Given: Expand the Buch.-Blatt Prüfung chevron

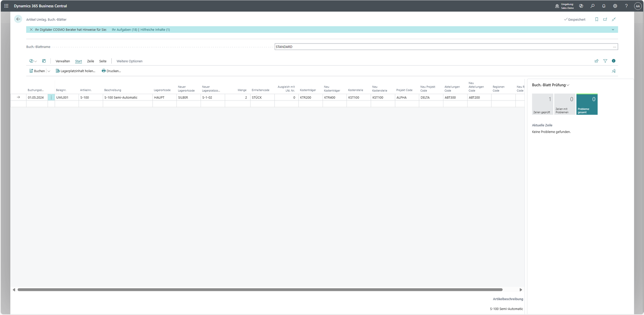Looking at the screenshot, I should 568,85.
